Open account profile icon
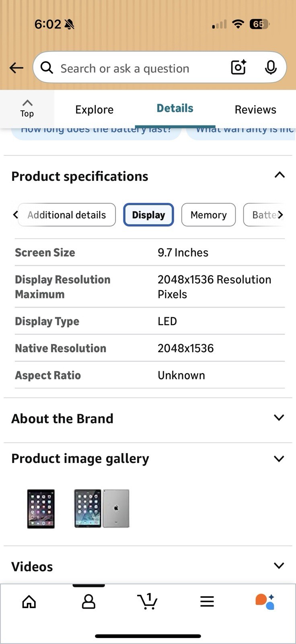 pyautogui.click(x=88, y=602)
